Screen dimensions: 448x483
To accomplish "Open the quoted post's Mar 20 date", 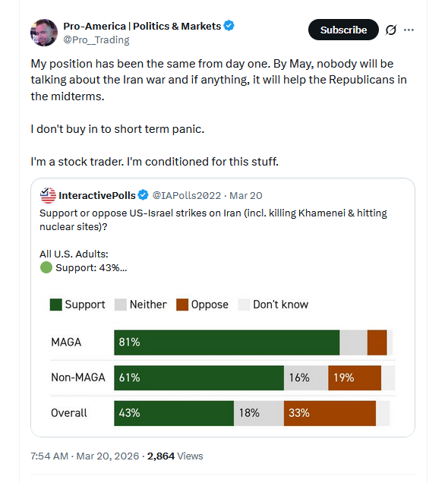I will (246, 196).
